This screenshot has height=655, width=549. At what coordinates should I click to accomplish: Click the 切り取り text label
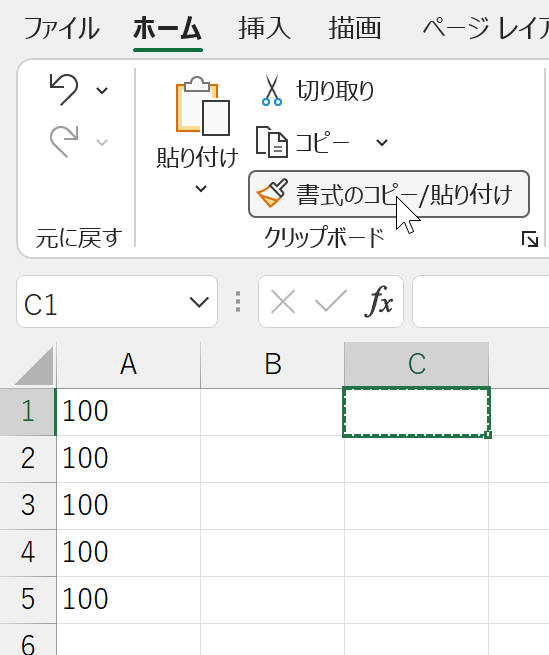(x=335, y=91)
